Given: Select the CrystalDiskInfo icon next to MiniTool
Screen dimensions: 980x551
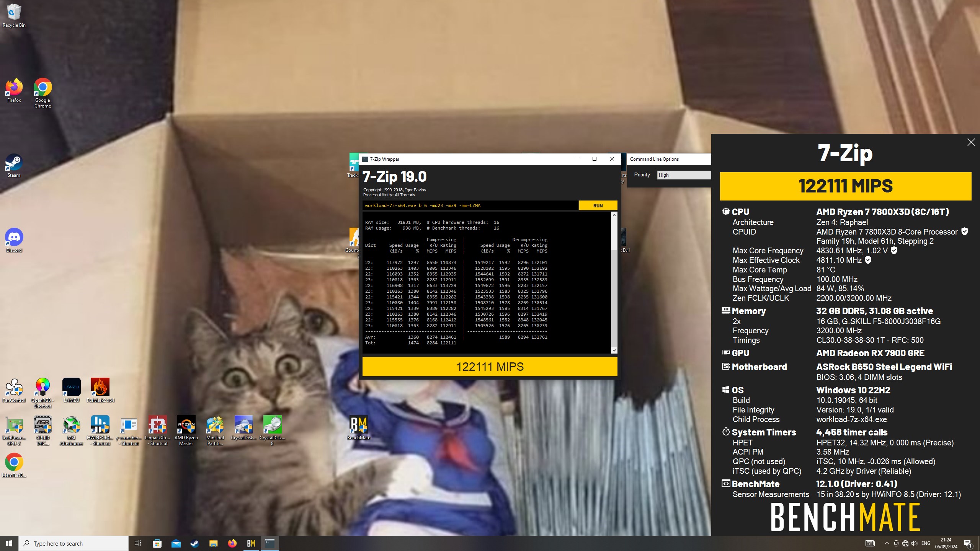Looking at the screenshot, I should point(243,428).
